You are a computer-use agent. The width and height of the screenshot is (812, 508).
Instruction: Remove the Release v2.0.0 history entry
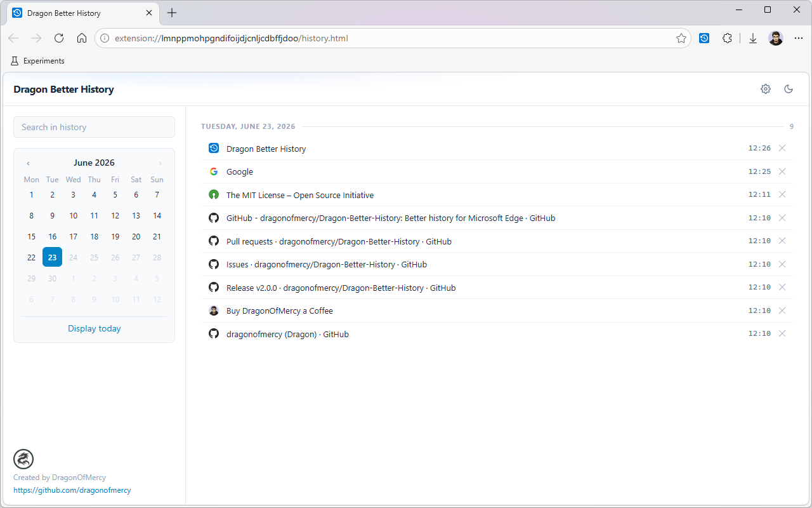pos(782,287)
